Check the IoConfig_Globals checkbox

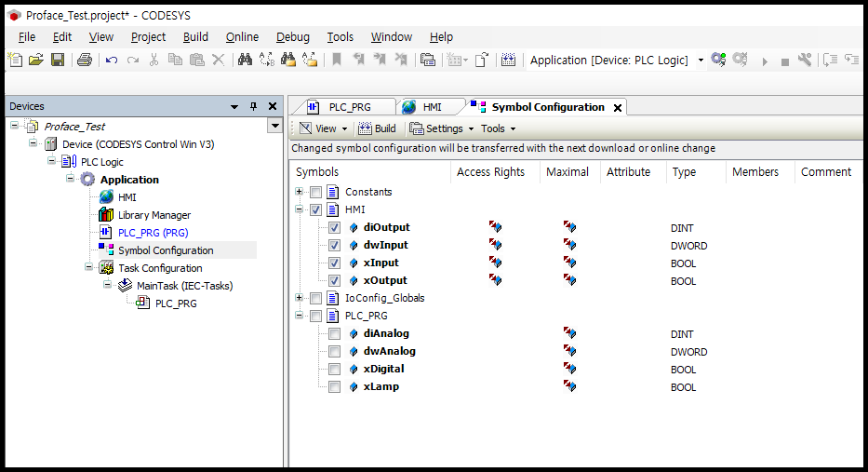coord(315,298)
